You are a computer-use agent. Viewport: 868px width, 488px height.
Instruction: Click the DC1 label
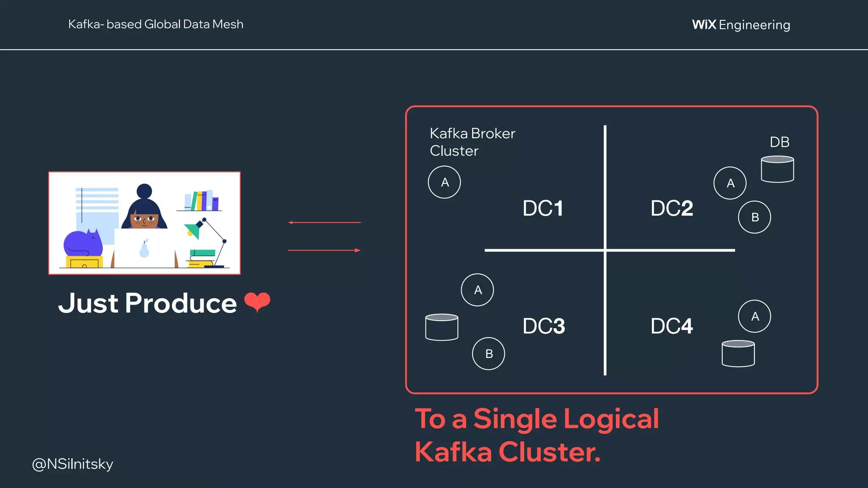point(543,208)
